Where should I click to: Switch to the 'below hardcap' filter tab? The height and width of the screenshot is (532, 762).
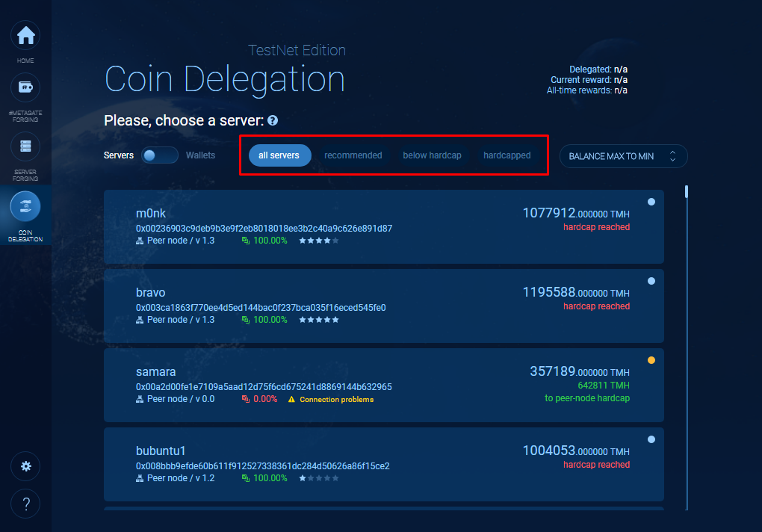432,155
